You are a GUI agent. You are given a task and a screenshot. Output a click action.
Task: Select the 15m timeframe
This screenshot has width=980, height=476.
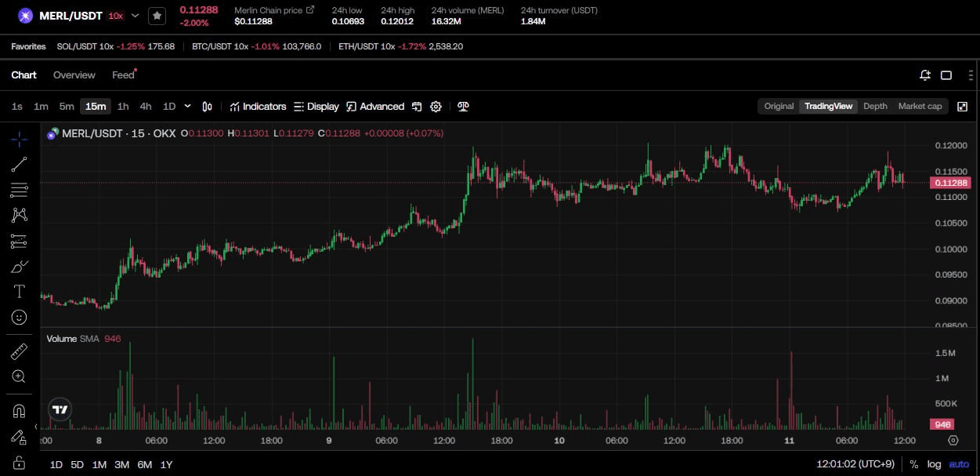click(x=96, y=107)
